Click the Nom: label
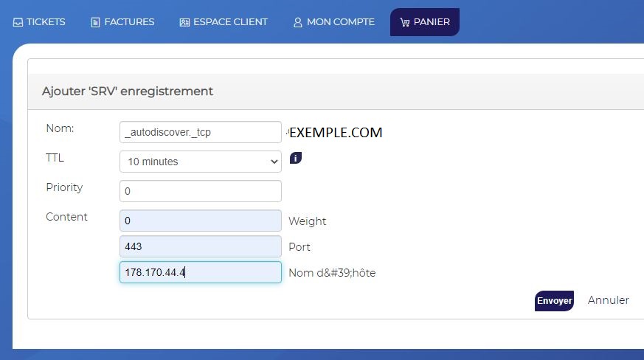 60,128
